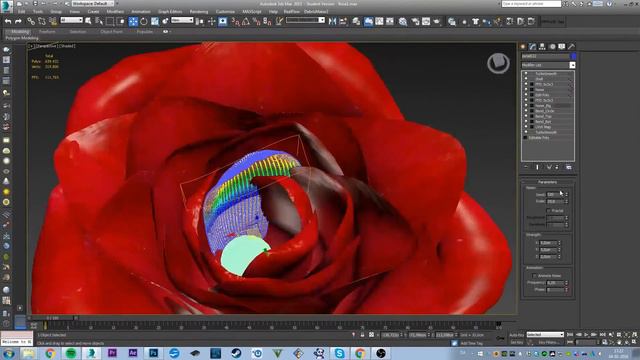Switch to the Create command panel

(x=523, y=47)
